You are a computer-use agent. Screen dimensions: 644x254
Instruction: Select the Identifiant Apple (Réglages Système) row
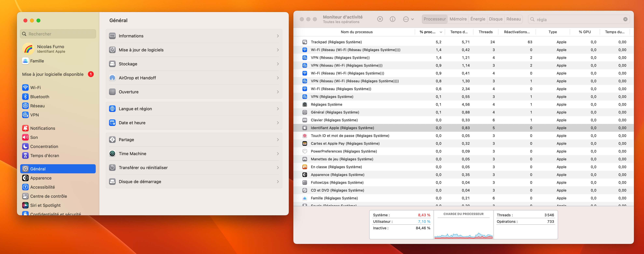[x=463, y=128]
